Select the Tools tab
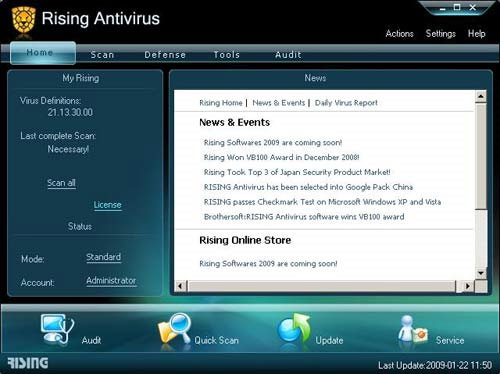This screenshot has width=500, height=374. click(x=227, y=55)
